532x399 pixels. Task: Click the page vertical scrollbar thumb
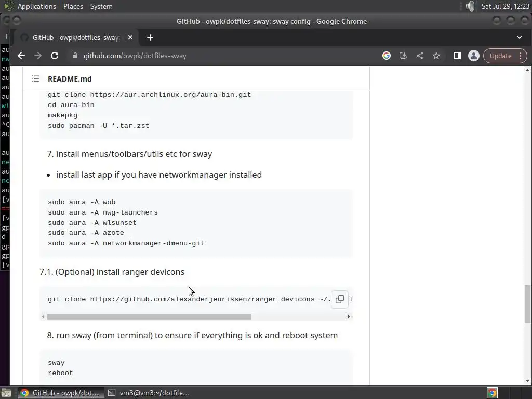point(527,304)
